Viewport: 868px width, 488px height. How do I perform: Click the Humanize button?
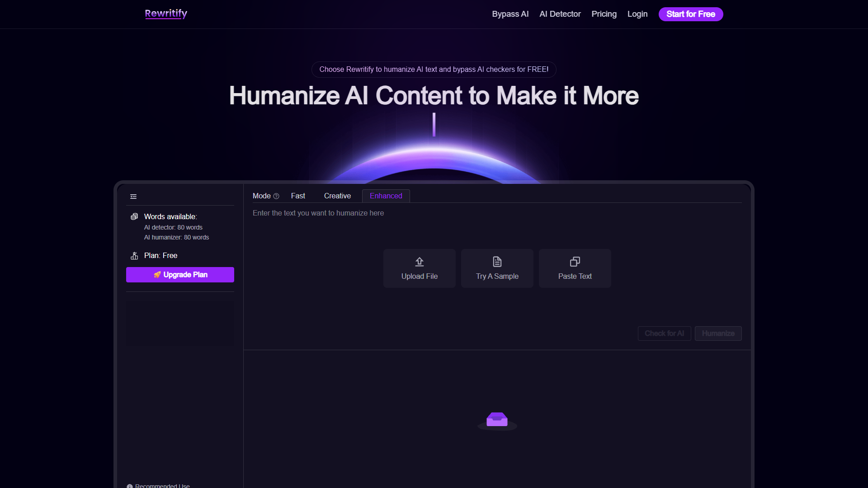point(718,333)
